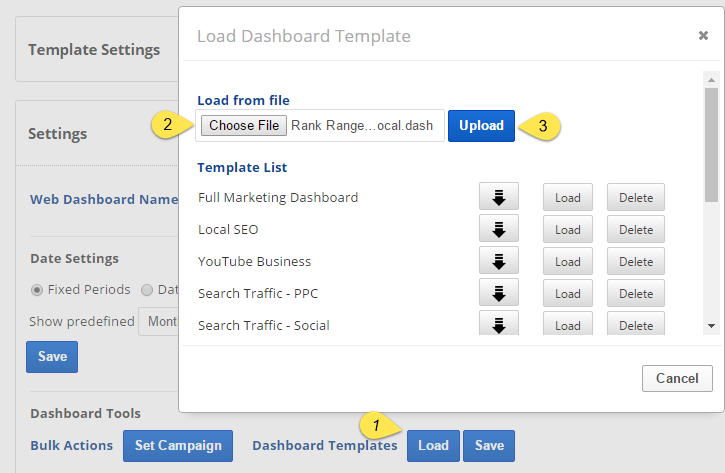Delete the Search Traffic - PPC template
The width and height of the screenshot is (725, 473).
(x=635, y=293)
